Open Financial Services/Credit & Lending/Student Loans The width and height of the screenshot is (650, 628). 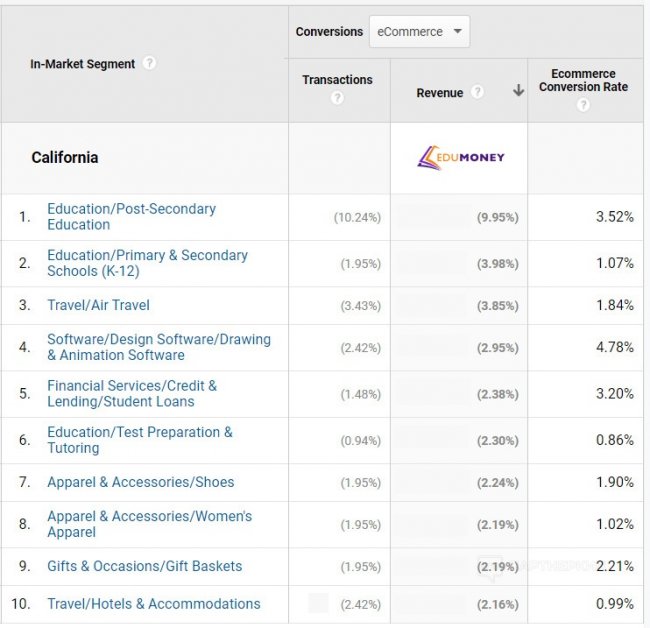tap(131, 393)
